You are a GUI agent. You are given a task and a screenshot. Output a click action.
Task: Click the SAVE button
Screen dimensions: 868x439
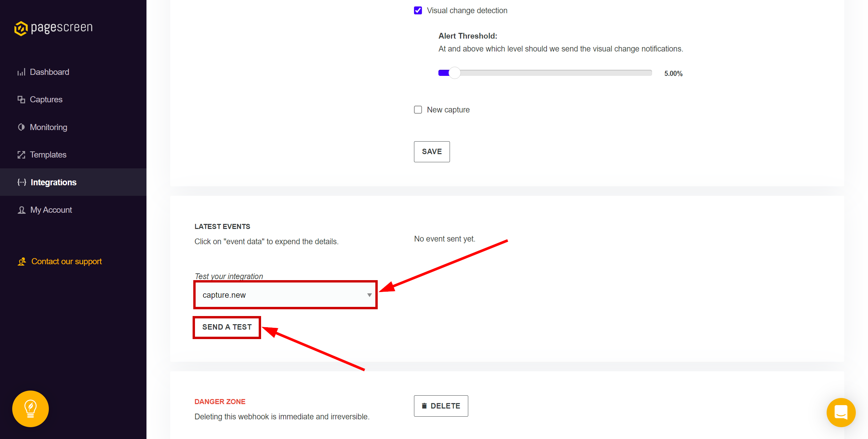pyautogui.click(x=432, y=151)
